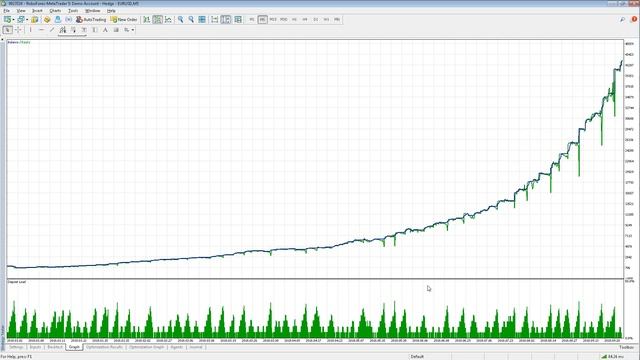The width and height of the screenshot is (640, 360).
Task: Toggle the chart Auto Scroll icon
Action: click(215, 19)
